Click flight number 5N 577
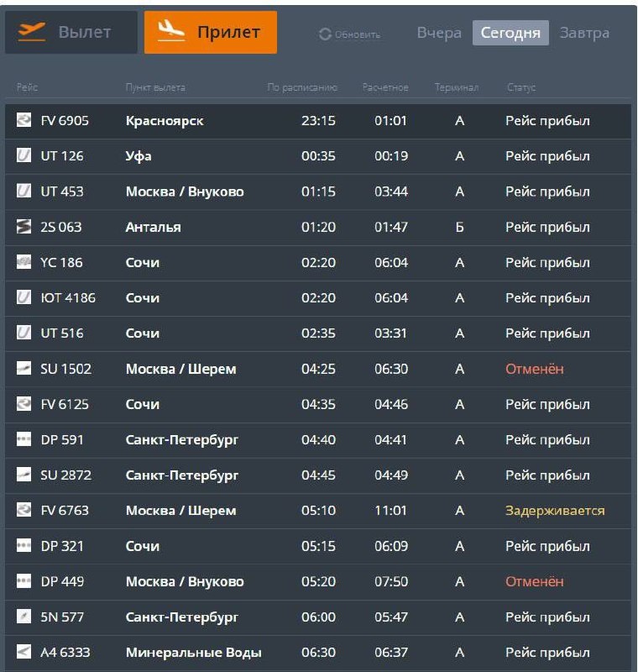This screenshot has width=638, height=672. [62, 617]
